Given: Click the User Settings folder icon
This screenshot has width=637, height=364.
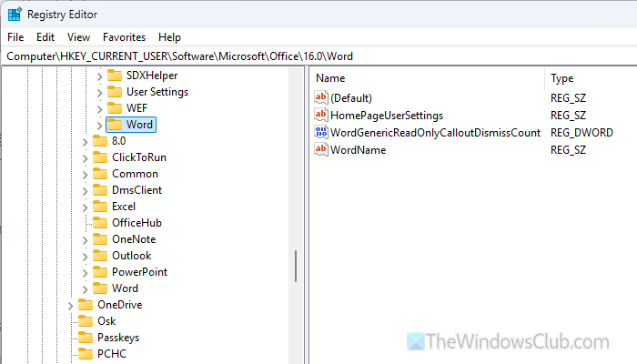Looking at the screenshot, I should pyautogui.click(x=115, y=92).
